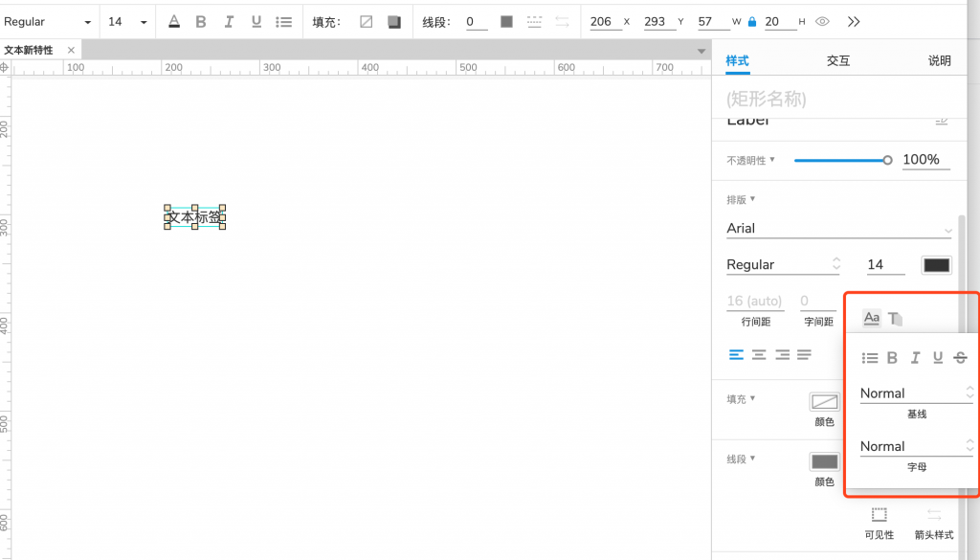The width and height of the screenshot is (980, 560).
Task: Toggle widget visibility with the eye icon
Action: click(822, 22)
